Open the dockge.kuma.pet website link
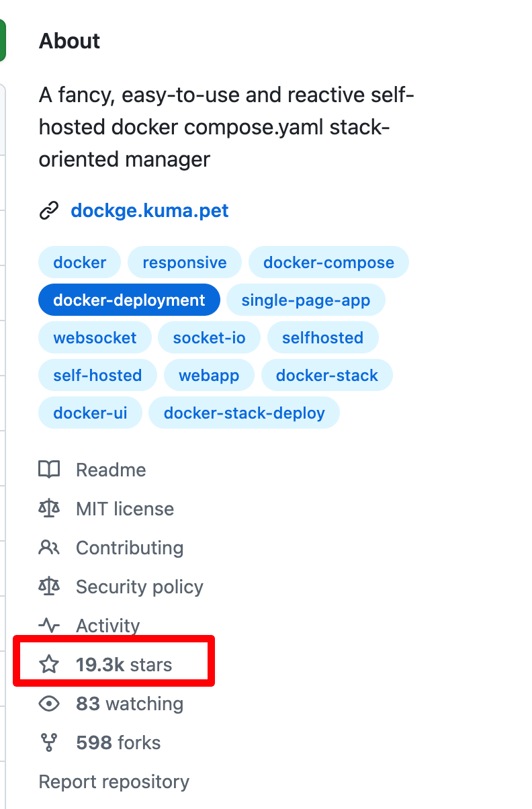This screenshot has height=809, width=532. coord(149,211)
